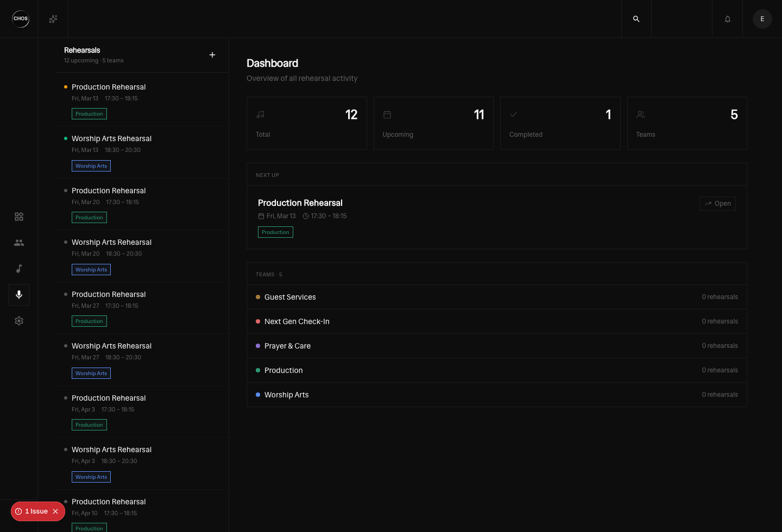
Task: Open the sparkle AI assistant icon
Action: point(53,19)
